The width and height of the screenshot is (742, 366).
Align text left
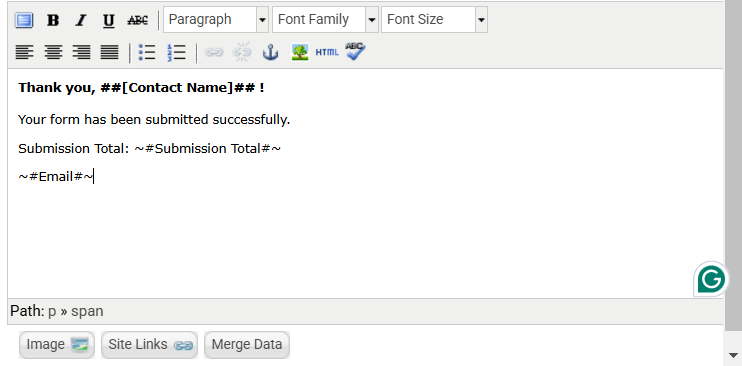pyautogui.click(x=24, y=52)
